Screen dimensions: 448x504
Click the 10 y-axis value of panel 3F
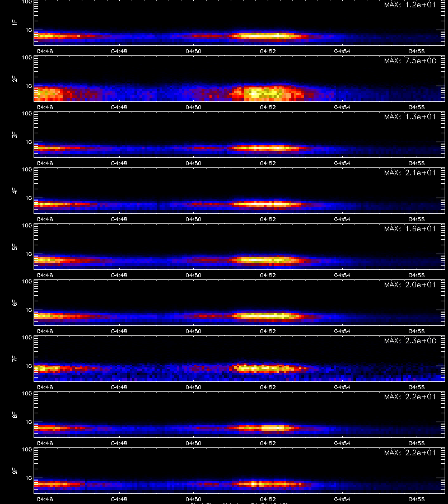[x=29, y=142]
